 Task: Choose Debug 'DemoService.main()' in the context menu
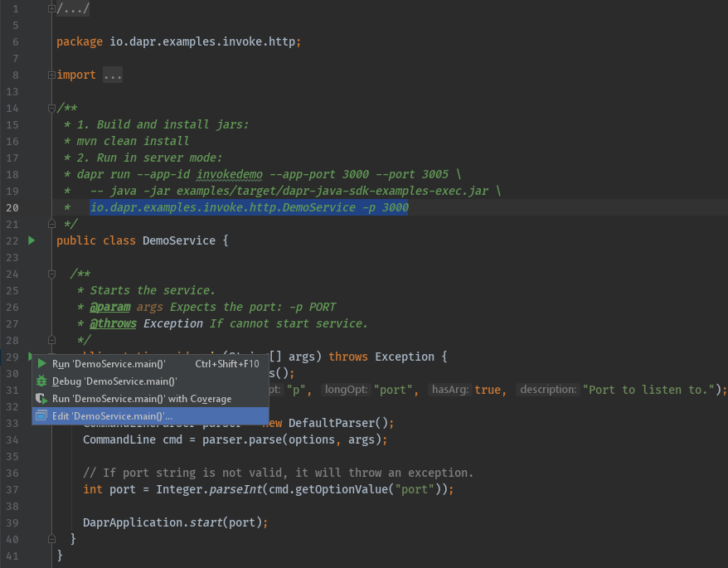click(116, 381)
